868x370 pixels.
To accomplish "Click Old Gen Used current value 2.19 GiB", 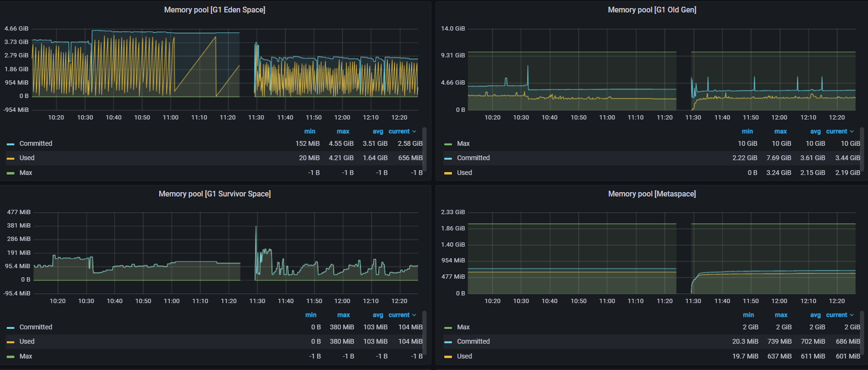I will click(x=848, y=173).
